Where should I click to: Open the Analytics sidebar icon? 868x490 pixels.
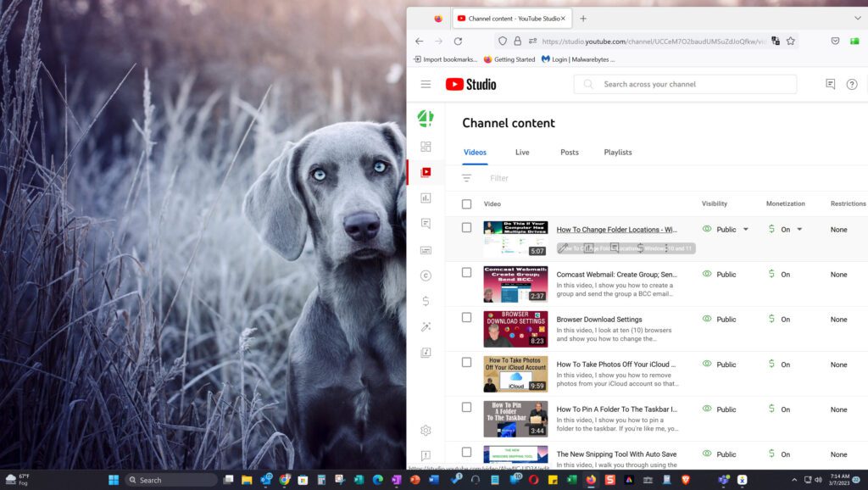click(426, 198)
